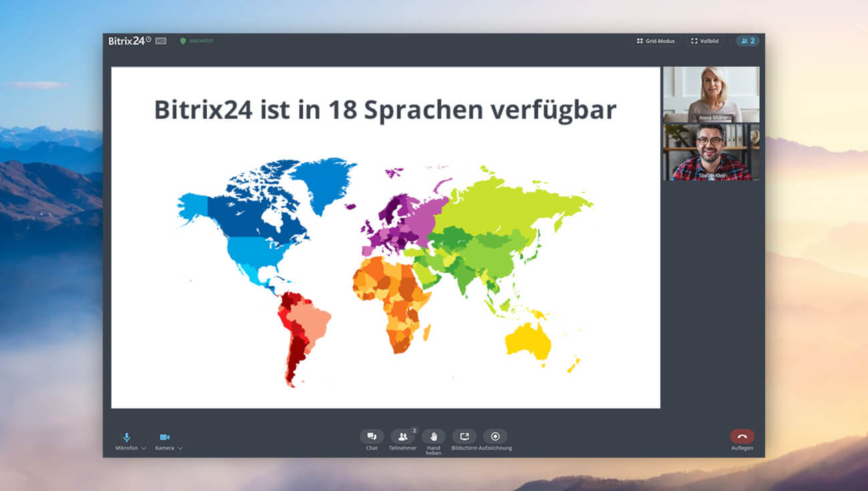Click the green Geschützt shield indicator

click(196, 41)
